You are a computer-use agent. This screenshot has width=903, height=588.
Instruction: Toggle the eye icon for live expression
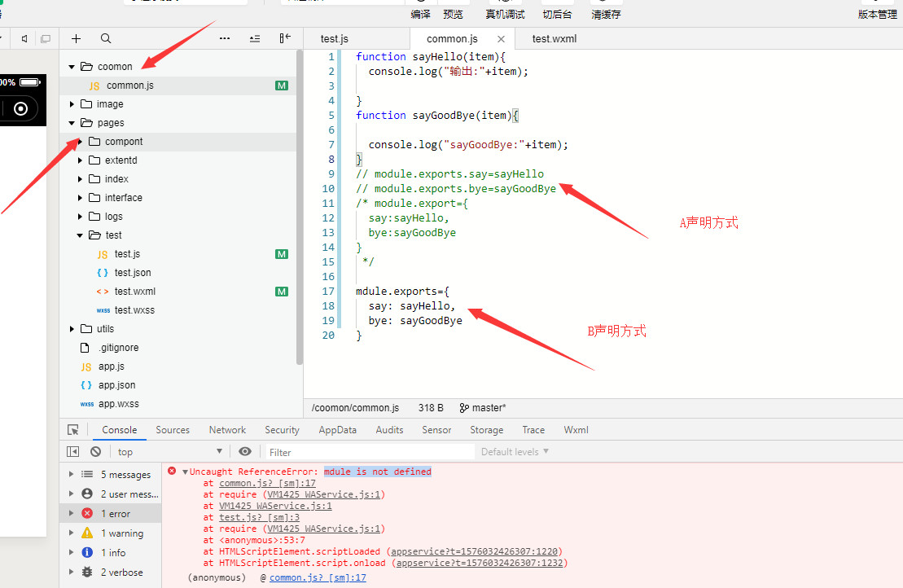click(x=245, y=451)
